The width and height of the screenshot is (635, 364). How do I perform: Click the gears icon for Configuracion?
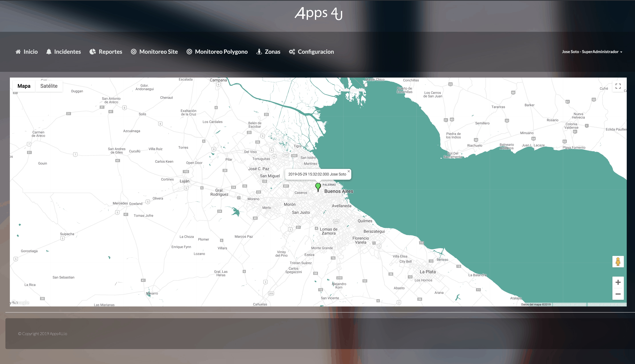[x=292, y=52]
